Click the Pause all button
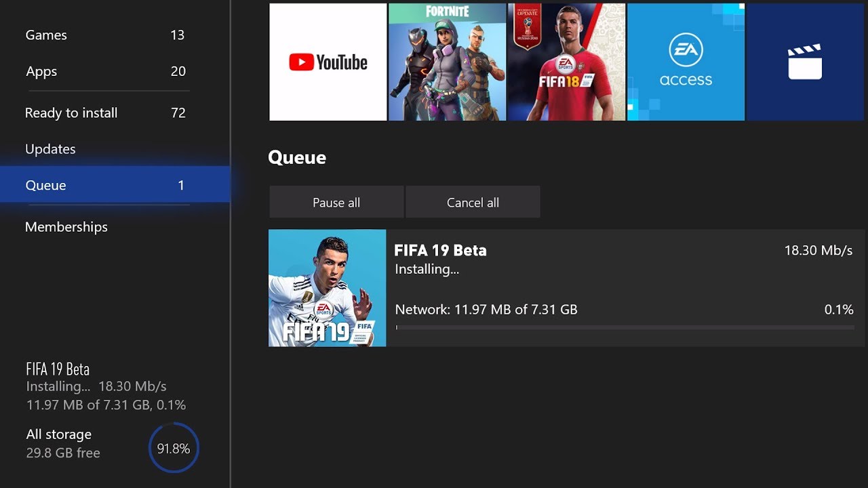This screenshot has width=868, height=488. pos(336,202)
